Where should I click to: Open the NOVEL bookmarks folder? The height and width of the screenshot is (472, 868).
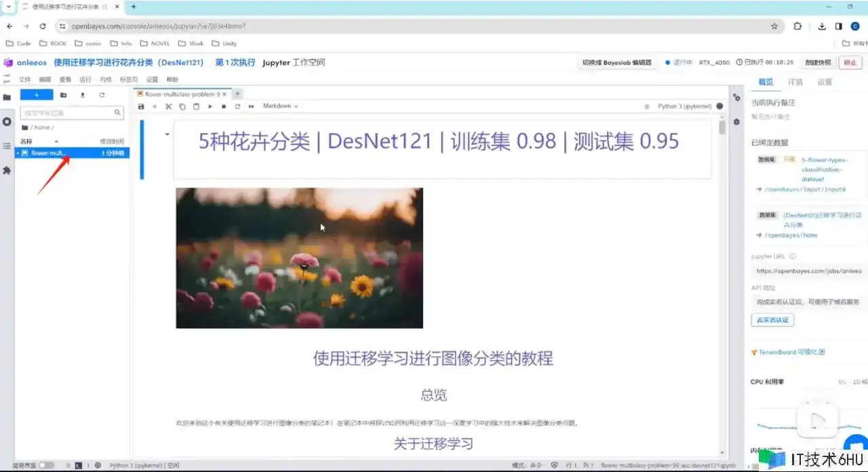click(x=155, y=43)
